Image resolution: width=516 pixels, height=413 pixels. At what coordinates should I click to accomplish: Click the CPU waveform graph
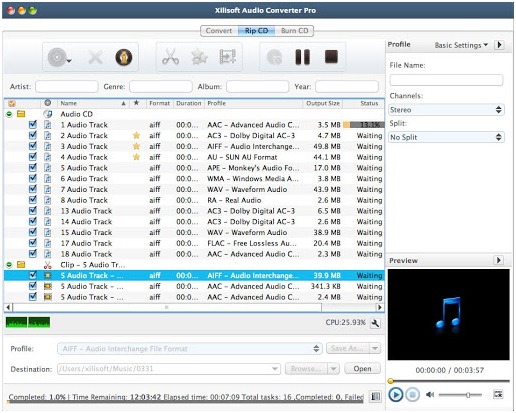pos(28,322)
